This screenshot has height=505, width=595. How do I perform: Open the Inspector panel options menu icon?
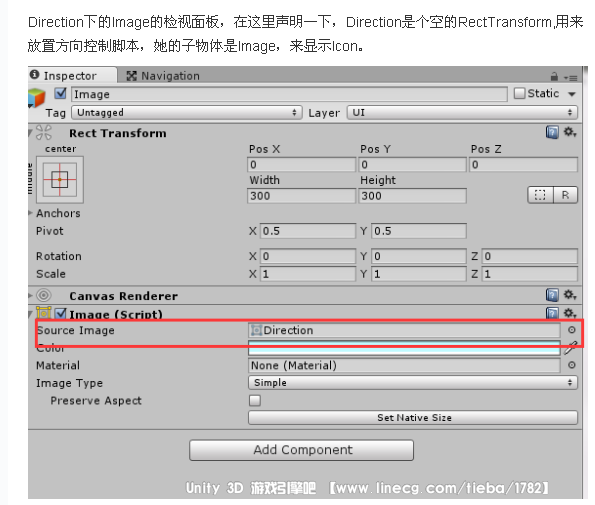[570, 78]
